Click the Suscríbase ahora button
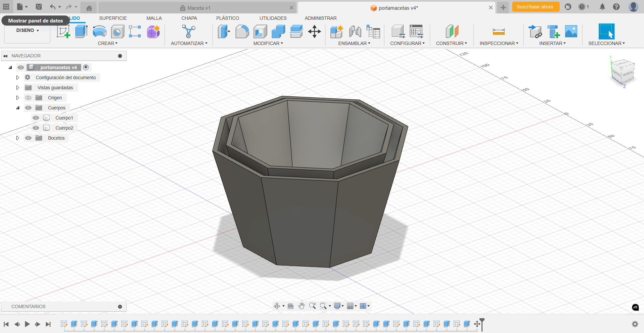Viewport: 644px width, 333px height. (536, 7)
